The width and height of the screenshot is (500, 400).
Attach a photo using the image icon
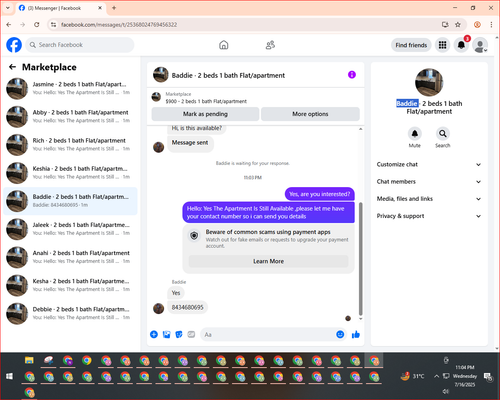tap(166, 334)
